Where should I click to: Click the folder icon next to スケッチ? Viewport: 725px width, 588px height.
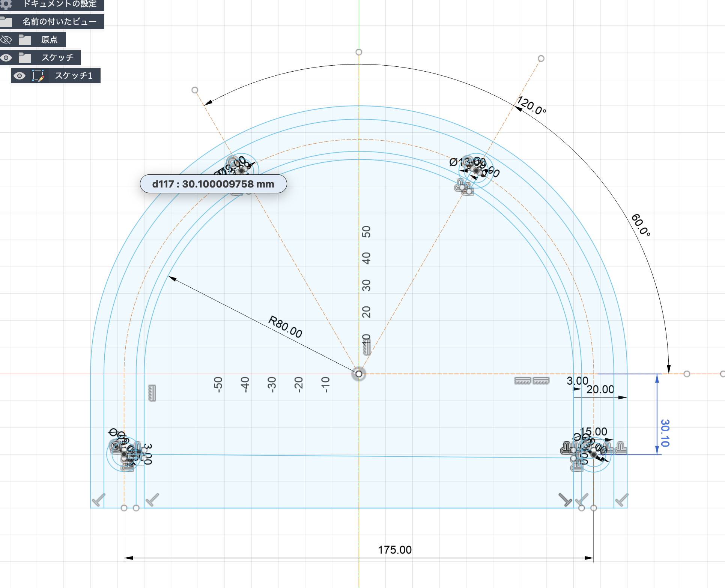25,58
